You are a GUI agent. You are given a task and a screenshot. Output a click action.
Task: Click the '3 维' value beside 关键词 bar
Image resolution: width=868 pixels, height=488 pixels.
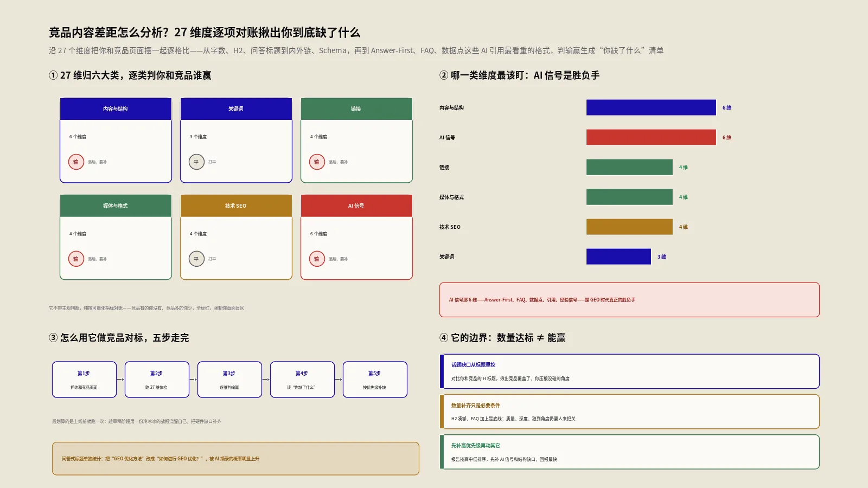click(x=662, y=256)
